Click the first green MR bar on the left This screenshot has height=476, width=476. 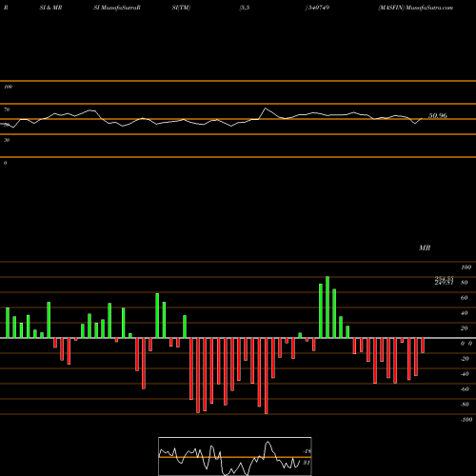[x=8, y=323]
